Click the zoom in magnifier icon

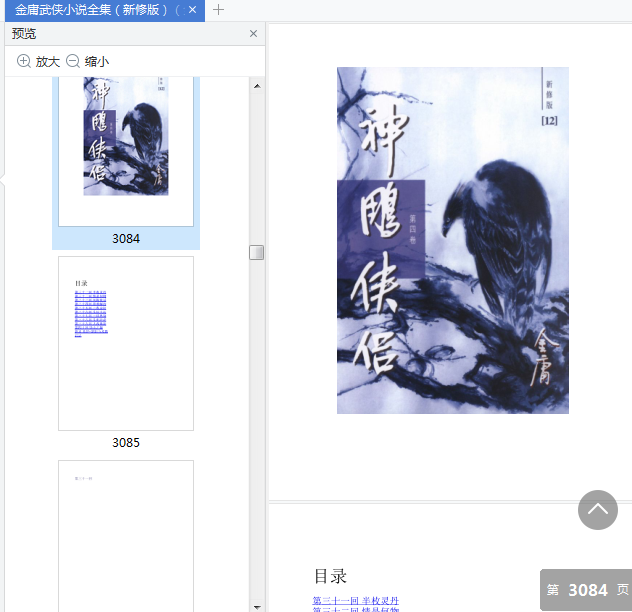pyautogui.click(x=24, y=61)
